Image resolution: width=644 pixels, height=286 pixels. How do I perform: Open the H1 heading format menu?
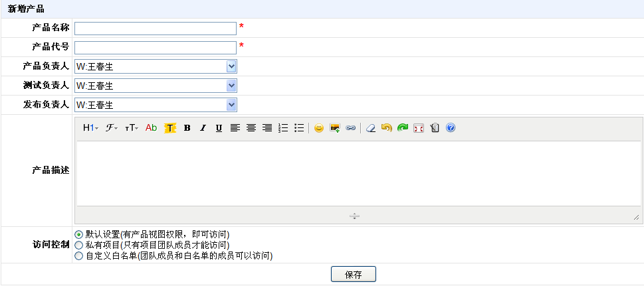[x=90, y=128]
